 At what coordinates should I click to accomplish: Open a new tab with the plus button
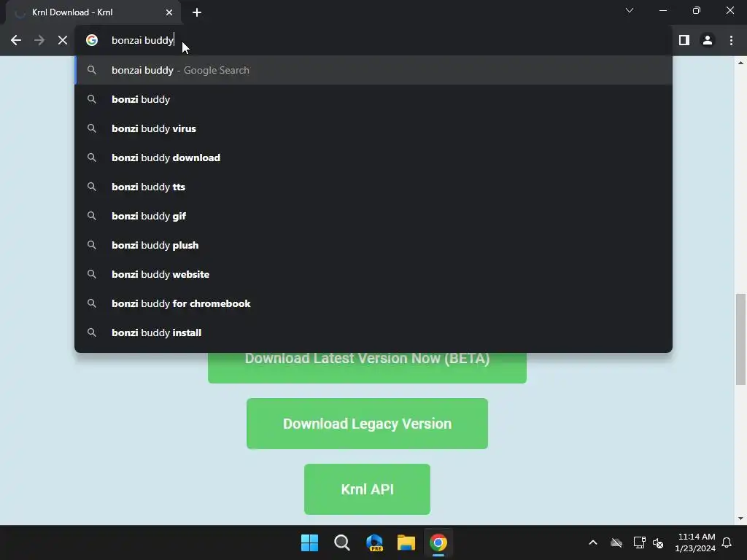pos(197,12)
